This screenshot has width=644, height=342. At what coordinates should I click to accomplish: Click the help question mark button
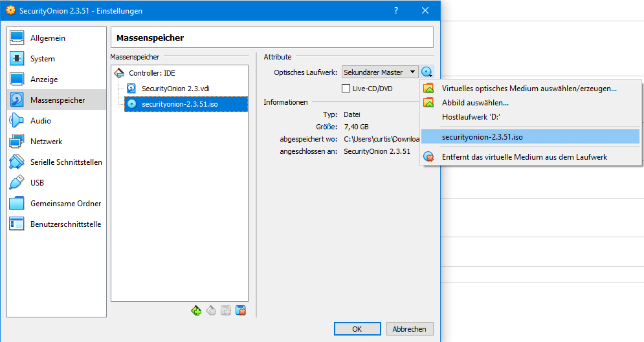click(x=396, y=10)
